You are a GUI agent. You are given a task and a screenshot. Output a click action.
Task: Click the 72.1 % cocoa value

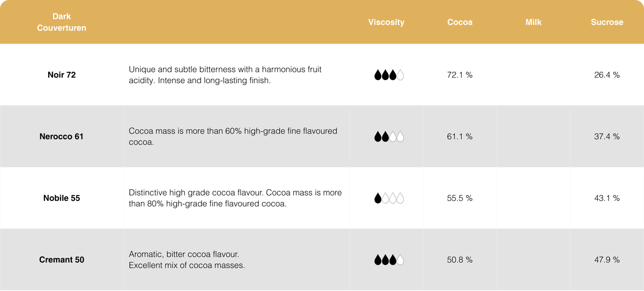tap(460, 75)
